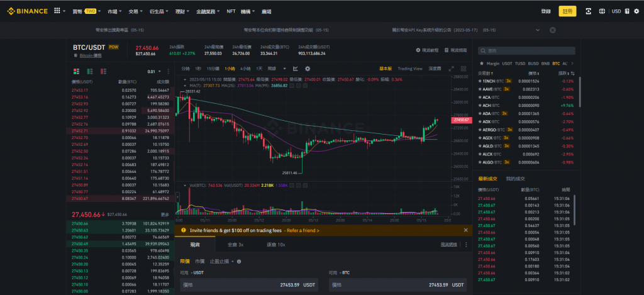Click the market list scrollbar
The image size is (644, 295).
[579, 92]
